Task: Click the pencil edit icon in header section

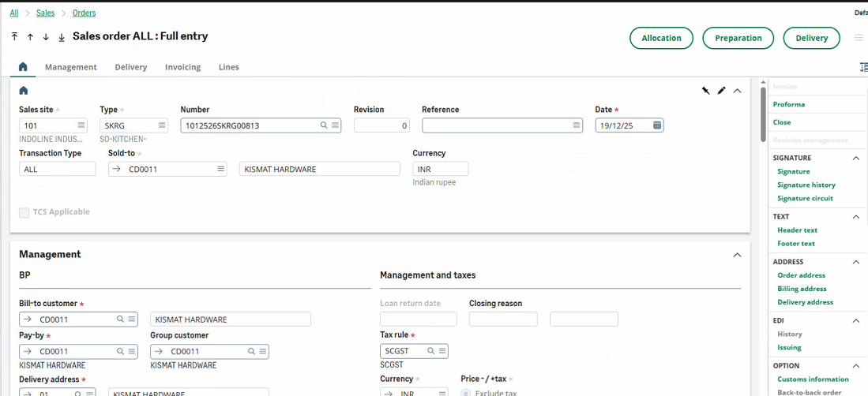Action: click(721, 91)
